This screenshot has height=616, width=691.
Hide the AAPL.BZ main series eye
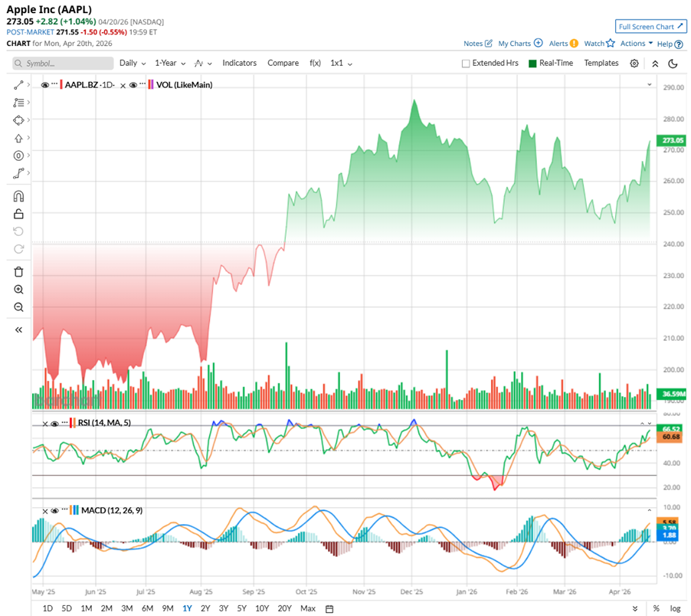[44, 85]
